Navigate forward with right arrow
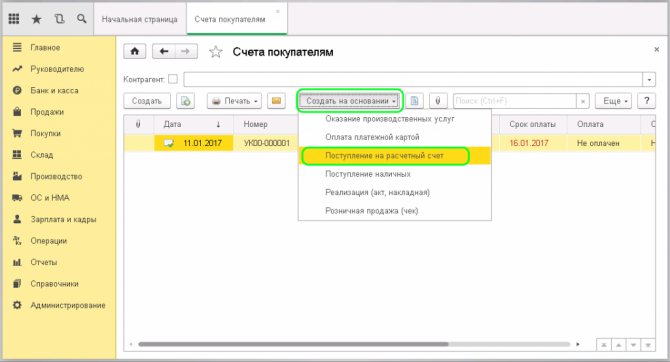The width and height of the screenshot is (670, 362). (x=186, y=52)
